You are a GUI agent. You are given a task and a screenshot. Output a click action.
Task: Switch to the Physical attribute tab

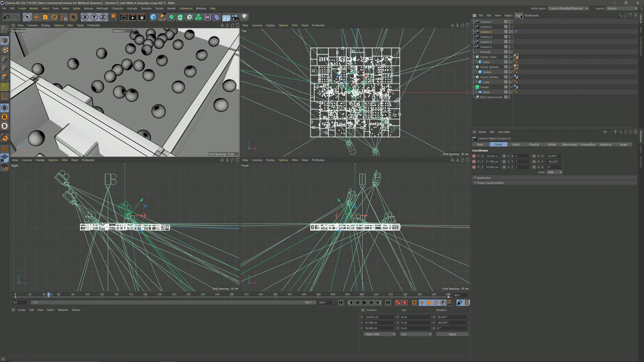534,144
